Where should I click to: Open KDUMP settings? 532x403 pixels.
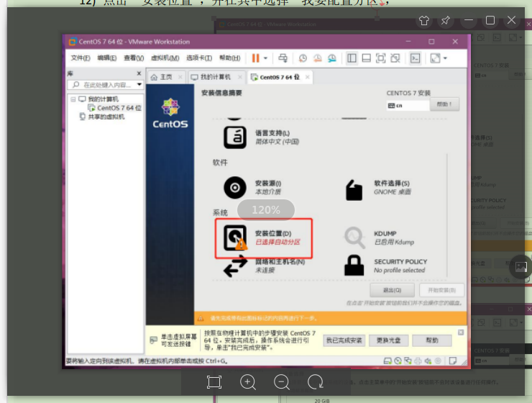click(x=380, y=237)
